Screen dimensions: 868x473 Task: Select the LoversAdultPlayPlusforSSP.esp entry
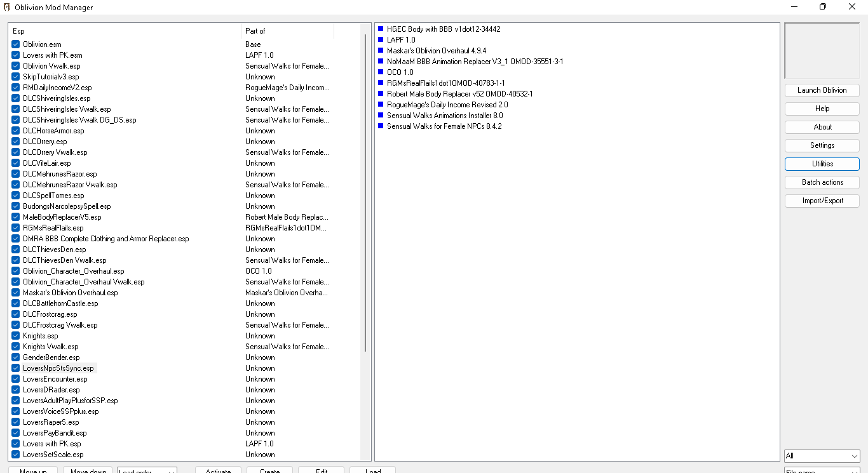[x=71, y=401]
